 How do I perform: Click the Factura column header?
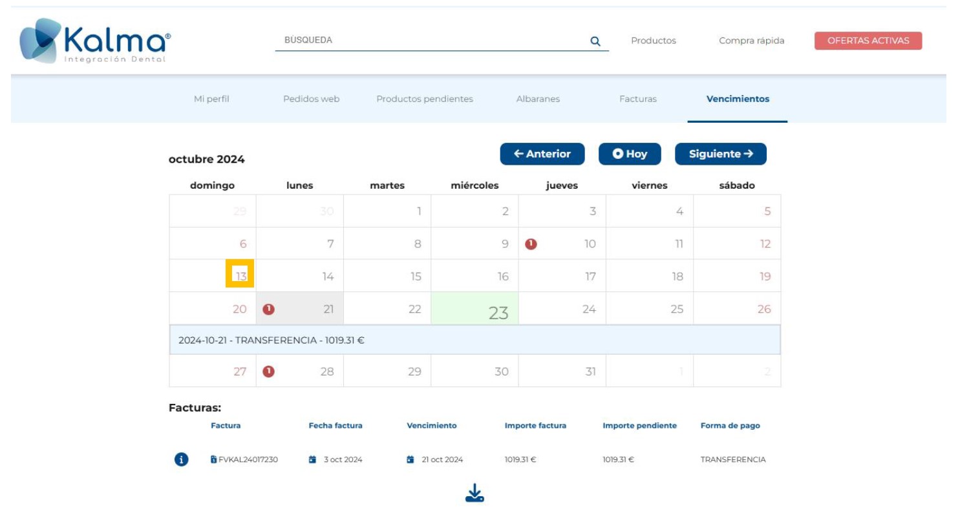point(226,425)
